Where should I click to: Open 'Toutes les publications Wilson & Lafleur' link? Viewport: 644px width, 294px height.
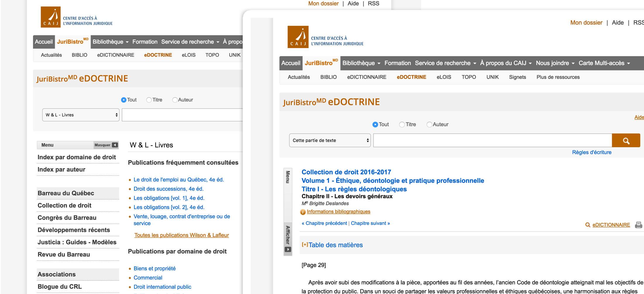tap(181, 235)
